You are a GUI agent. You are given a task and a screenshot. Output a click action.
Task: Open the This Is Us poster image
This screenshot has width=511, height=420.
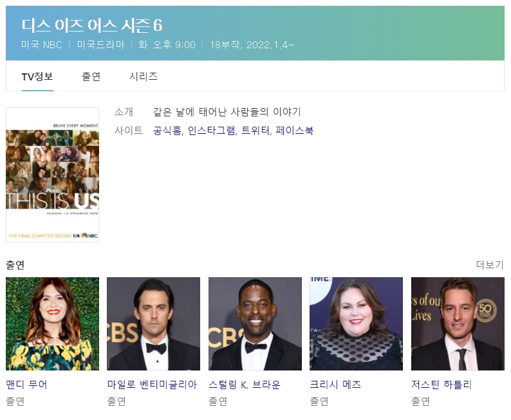click(x=53, y=175)
